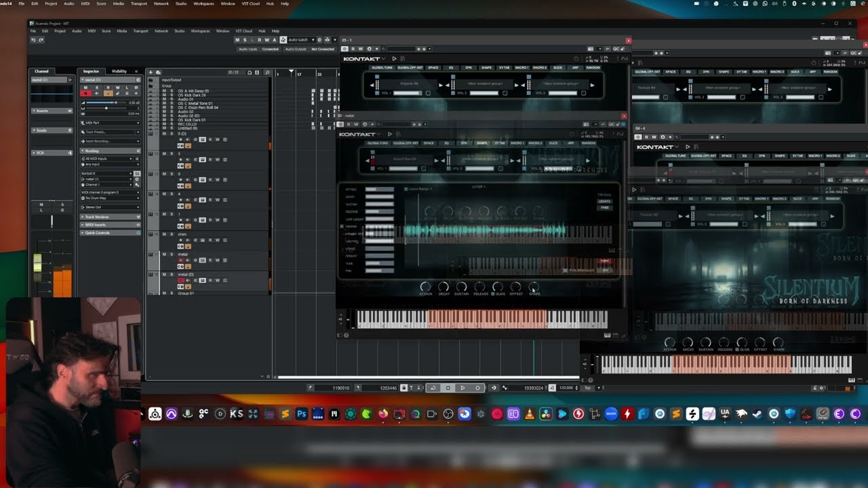Click the SHAPE knob in front Kontakt

(x=534, y=287)
